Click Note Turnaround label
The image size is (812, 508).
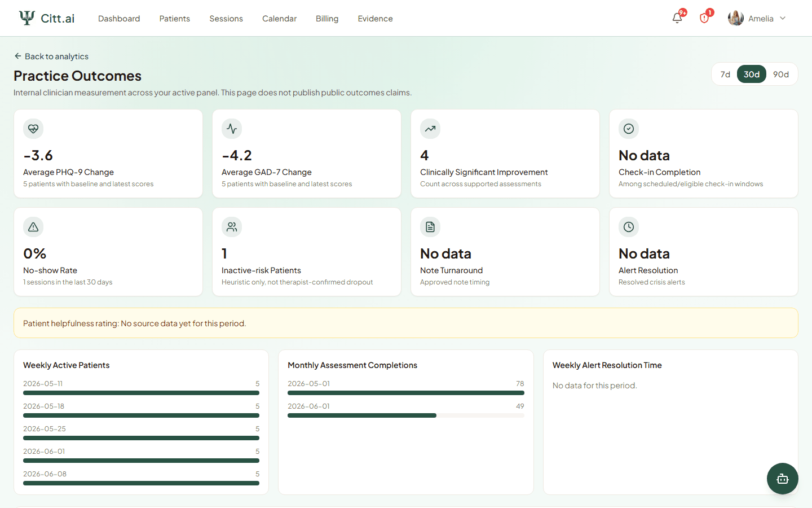point(451,270)
